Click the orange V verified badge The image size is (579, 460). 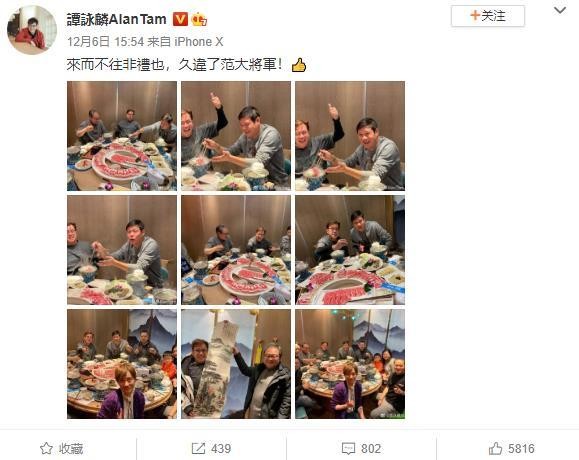pyautogui.click(x=180, y=19)
